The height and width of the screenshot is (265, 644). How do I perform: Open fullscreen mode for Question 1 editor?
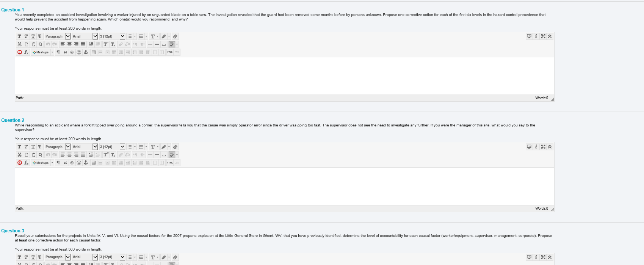(x=543, y=36)
